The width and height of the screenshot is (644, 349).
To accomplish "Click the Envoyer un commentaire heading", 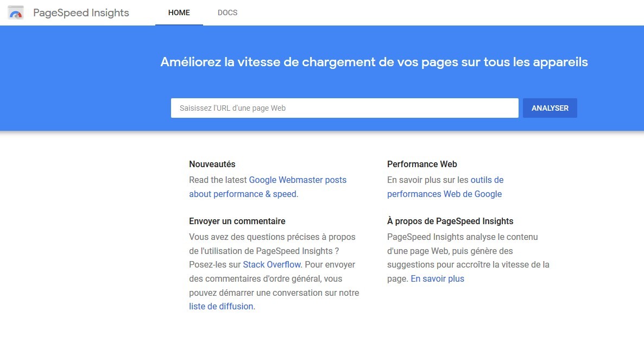I will 237,221.
